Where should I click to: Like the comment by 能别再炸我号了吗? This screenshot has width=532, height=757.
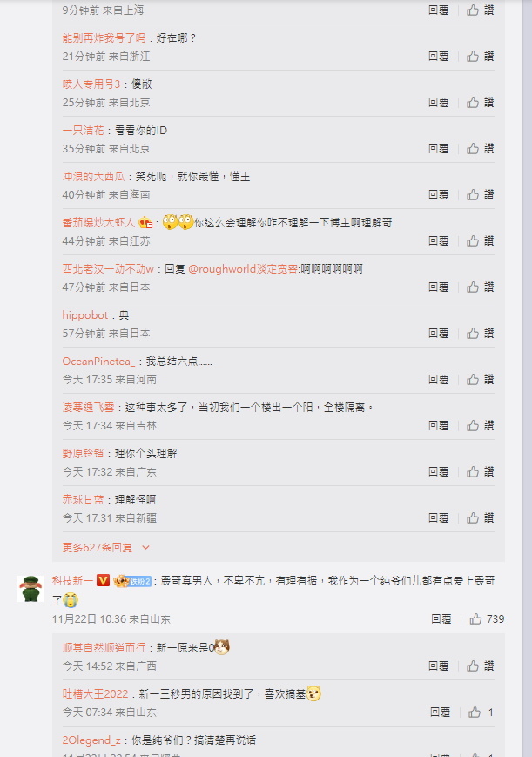(480, 56)
